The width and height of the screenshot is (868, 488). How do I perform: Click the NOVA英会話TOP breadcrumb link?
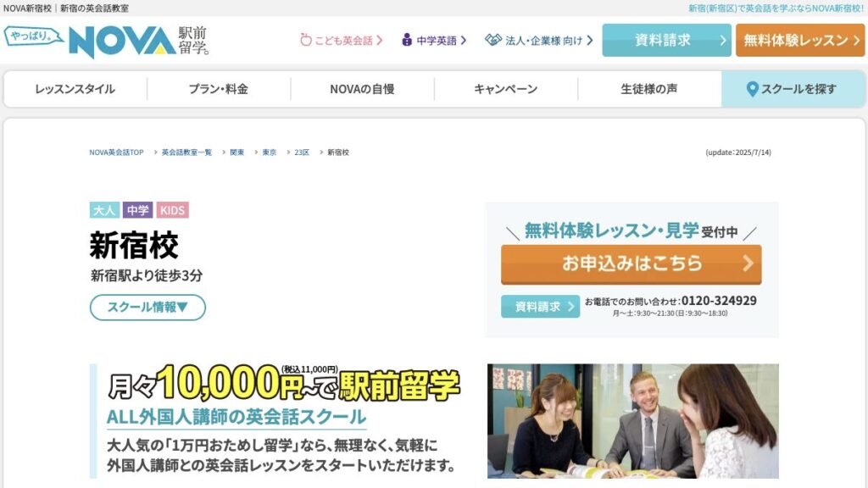(x=116, y=152)
